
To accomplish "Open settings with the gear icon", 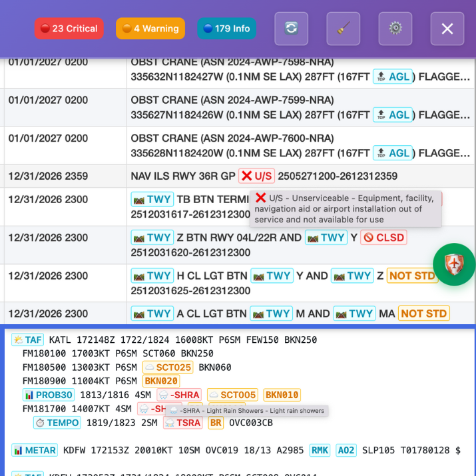I will click(x=395, y=29).
